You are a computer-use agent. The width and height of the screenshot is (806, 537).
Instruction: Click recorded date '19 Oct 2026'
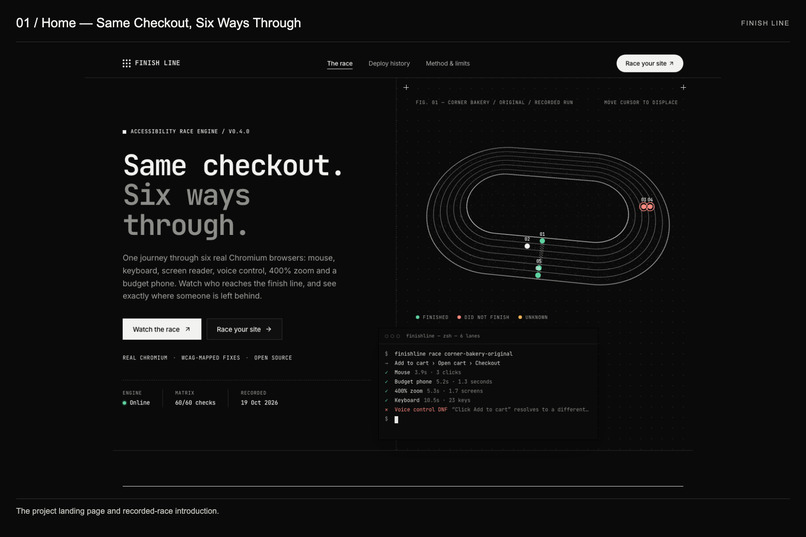(260, 403)
